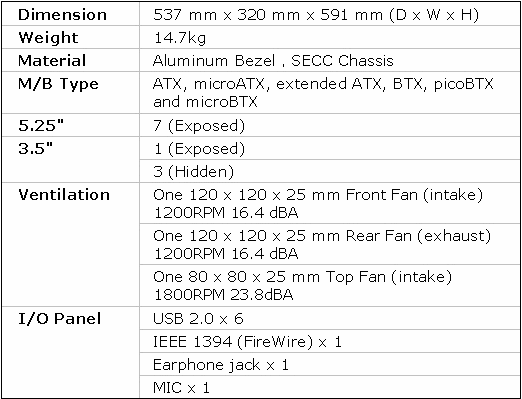The image size is (522, 399).
Task: Click the I/O Panel label
Action: [x=59, y=319]
